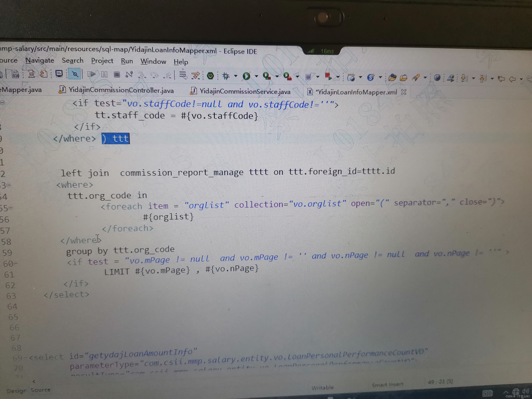The height and width of the screenshot is (399, 532).
Task: Click the Open Web Browser globe icon
Action: [437, 78]
